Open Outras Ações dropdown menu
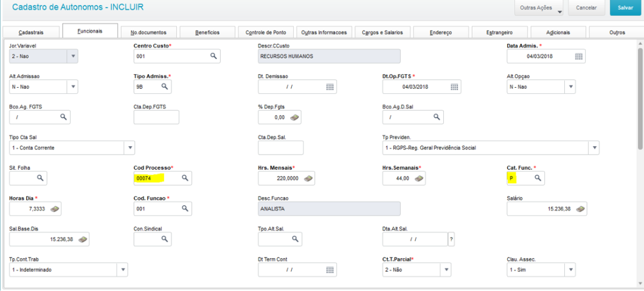The height and width of the screenshot is (291, 644). coord(539,8)
